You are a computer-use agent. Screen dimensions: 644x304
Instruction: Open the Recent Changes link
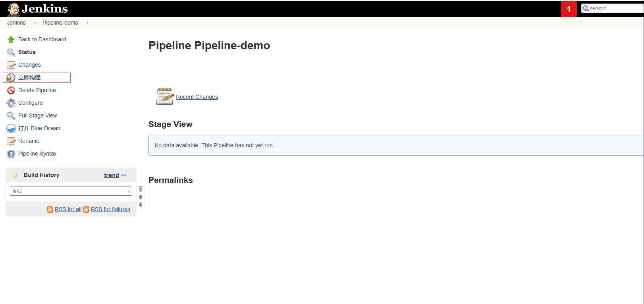point(197,97)
